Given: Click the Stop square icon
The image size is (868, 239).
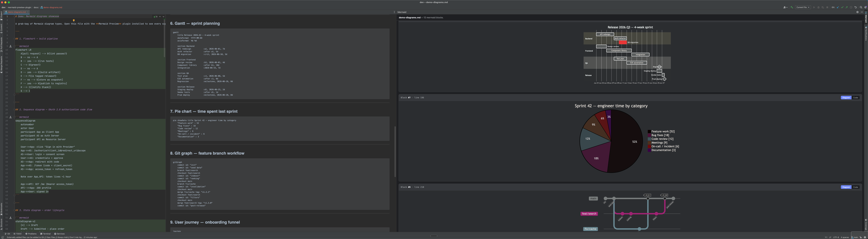Looking at the screenshot, I should click(x=827, y=7).
